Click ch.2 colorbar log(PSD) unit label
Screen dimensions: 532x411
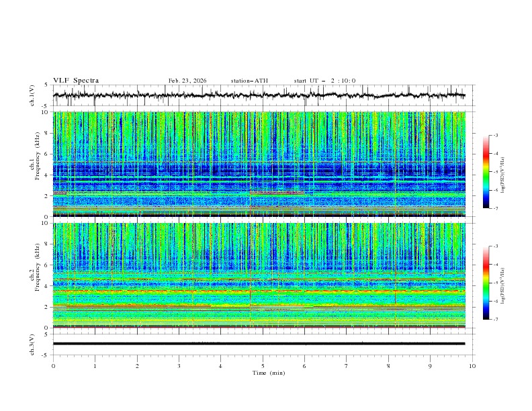tap(503, 286)
